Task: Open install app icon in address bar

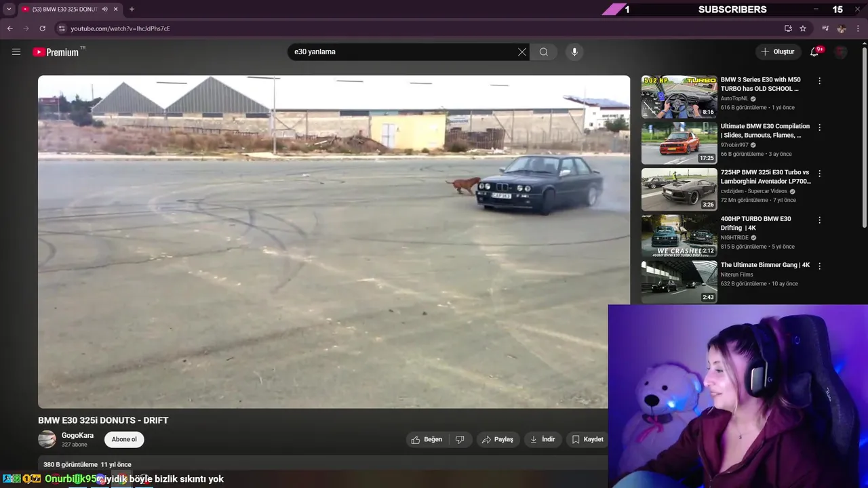Action: [x=788, y=28]
